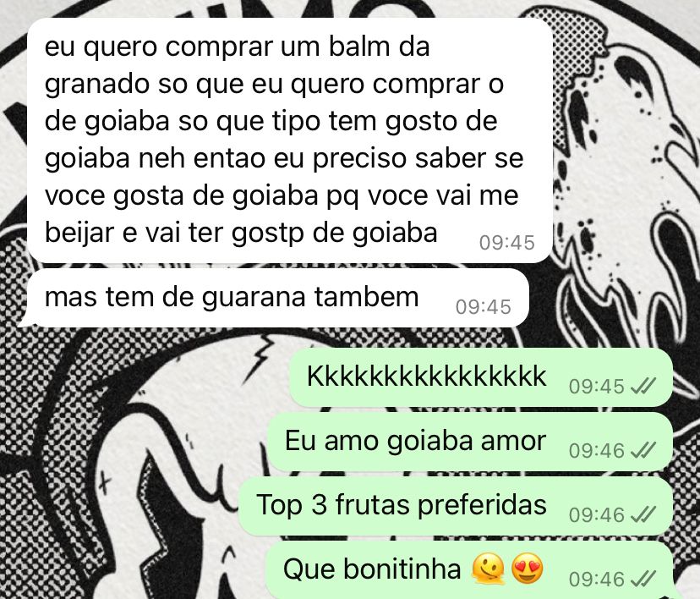Click the melting face emoji
The width and height of the screenshot is (700, 599).
(488, 569)
